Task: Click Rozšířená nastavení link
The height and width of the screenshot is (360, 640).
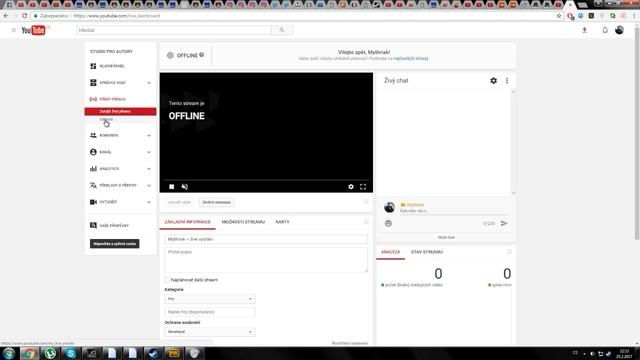Action: click(349, 343)
